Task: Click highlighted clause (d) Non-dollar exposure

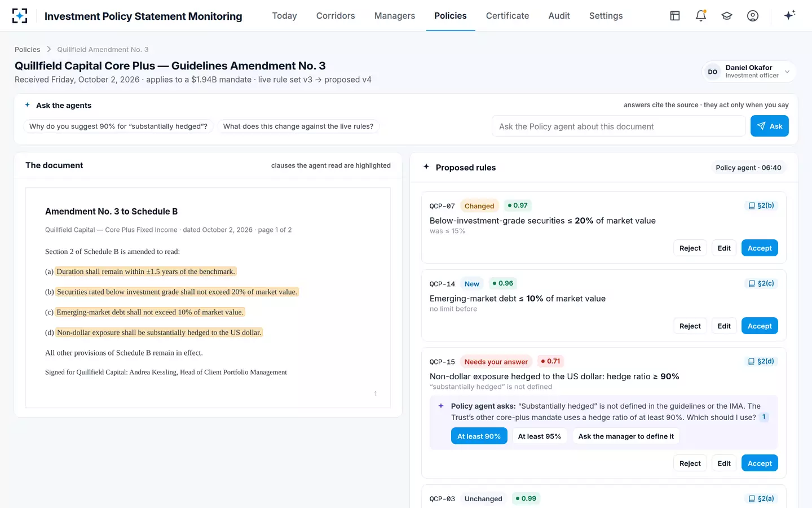Action: 159,332
